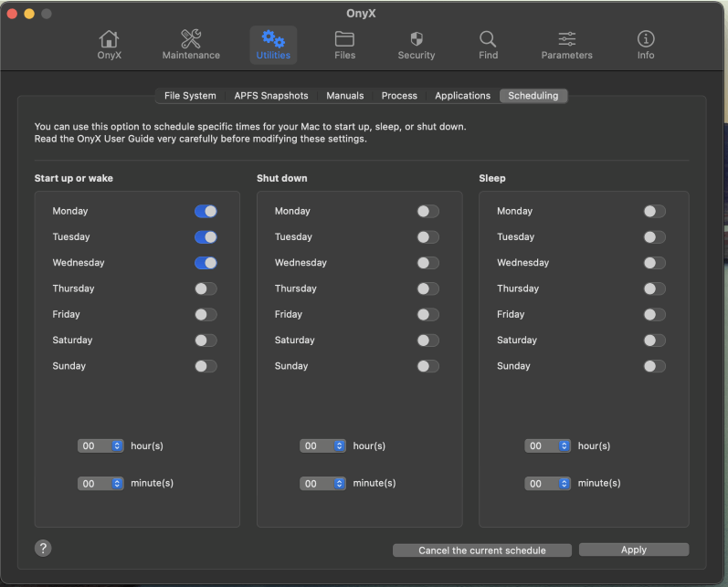Enable Tuesday sleep toggle
The height and width of the screenshot is (587, 728).
pyautogui.click(x=655, y=237)
